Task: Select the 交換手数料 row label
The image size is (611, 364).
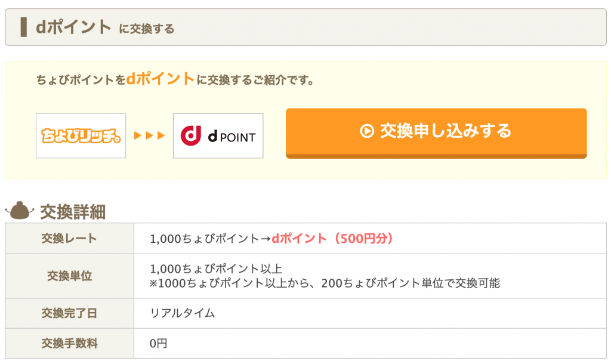Action: 69,344
